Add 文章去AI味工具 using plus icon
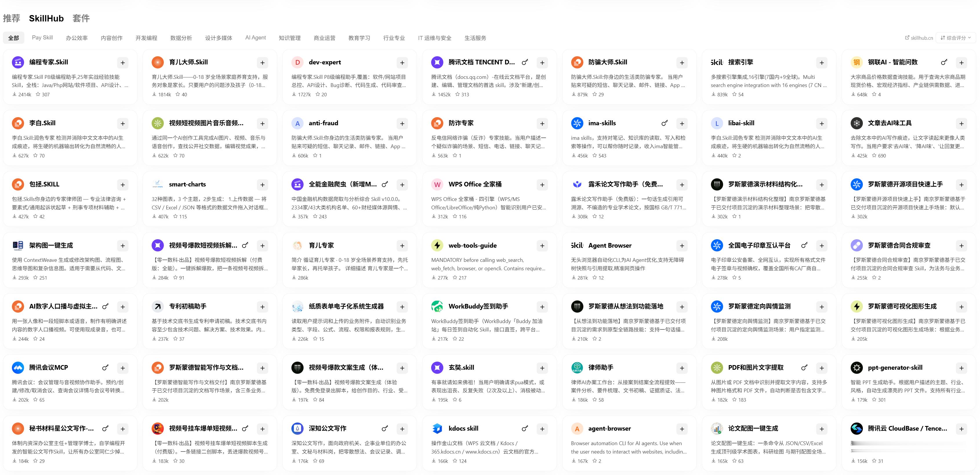980x475 pixels. tap(961, 123)
